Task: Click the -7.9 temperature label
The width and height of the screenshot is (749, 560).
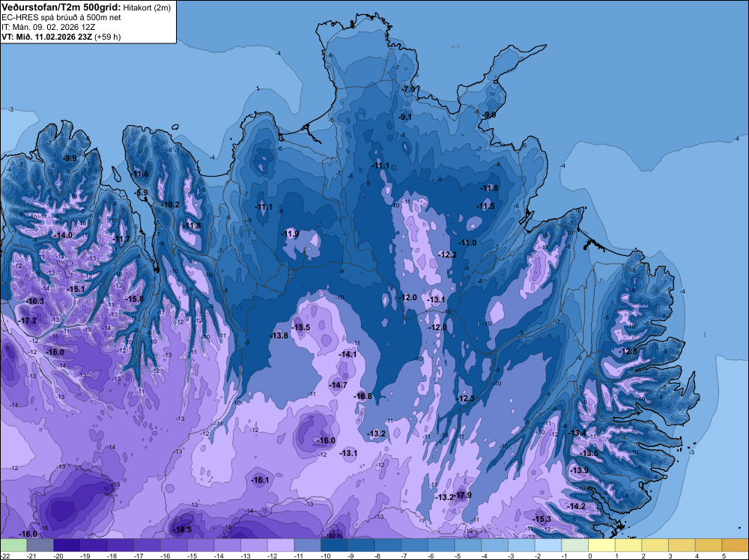Action: click(x=408, y=90)
